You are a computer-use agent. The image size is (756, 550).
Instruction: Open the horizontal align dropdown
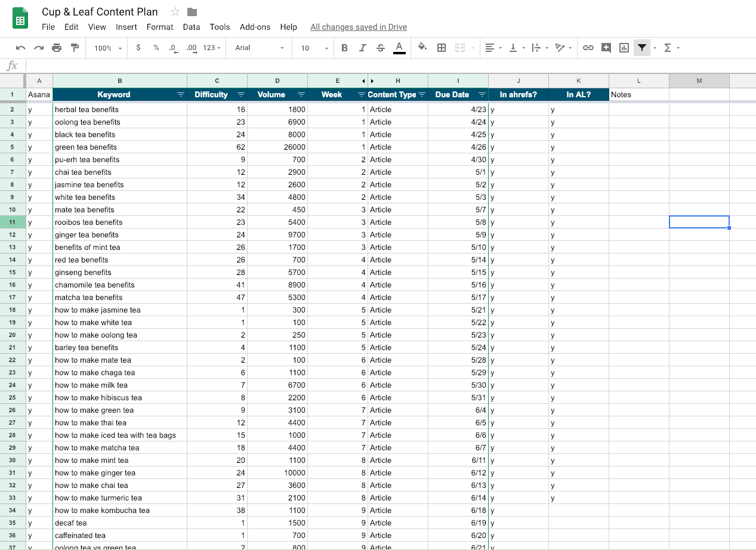[x=493, y=48]
